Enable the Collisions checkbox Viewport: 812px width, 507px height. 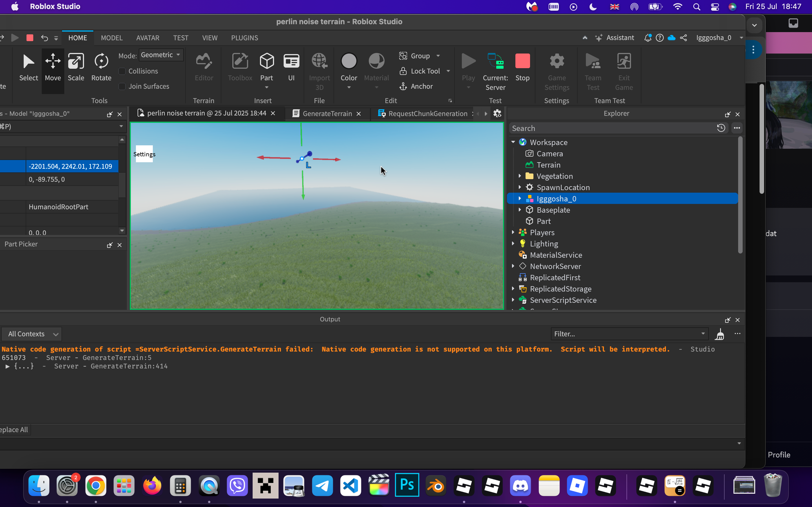coord(122,71)
